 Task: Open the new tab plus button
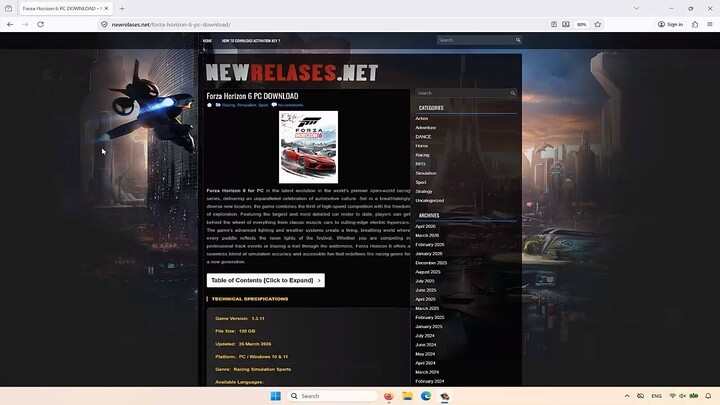pos(122,8)
